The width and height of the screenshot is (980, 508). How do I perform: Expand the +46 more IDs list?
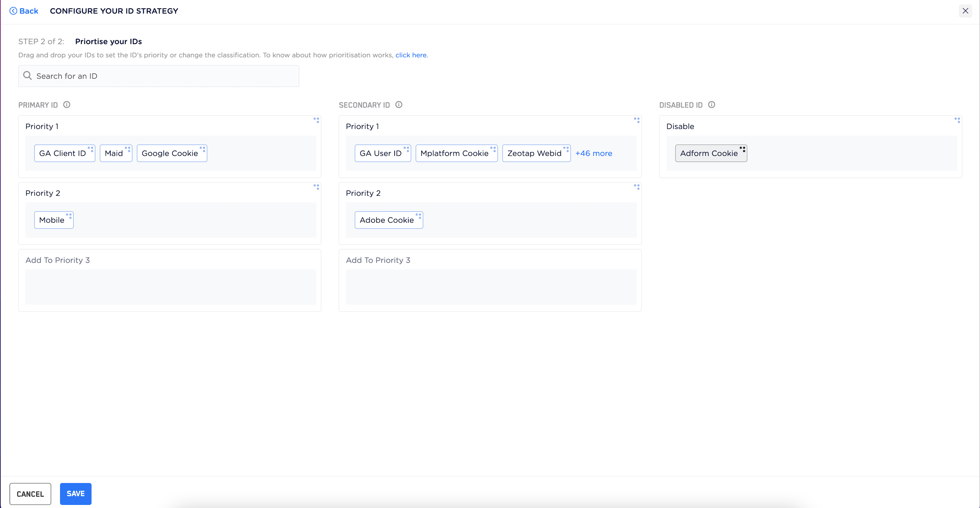(x=593, y=154)
